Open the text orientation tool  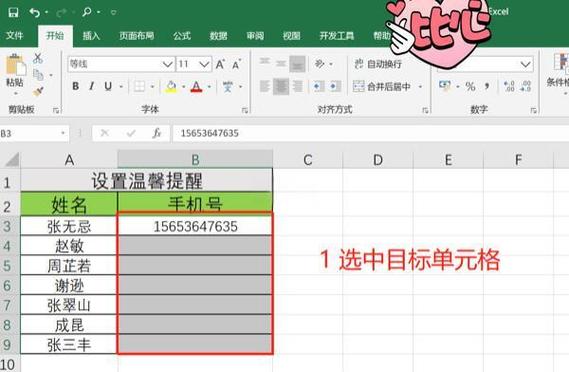click(x=320, y=64)
